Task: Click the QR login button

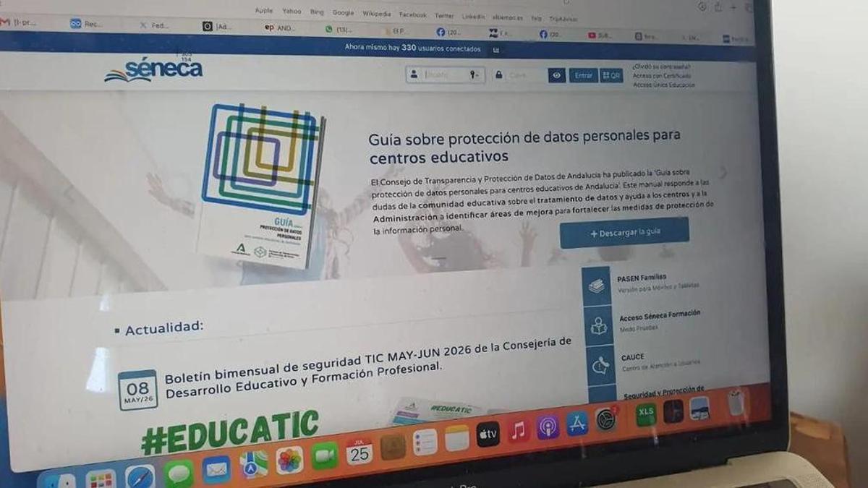Action: coord(611,76)
